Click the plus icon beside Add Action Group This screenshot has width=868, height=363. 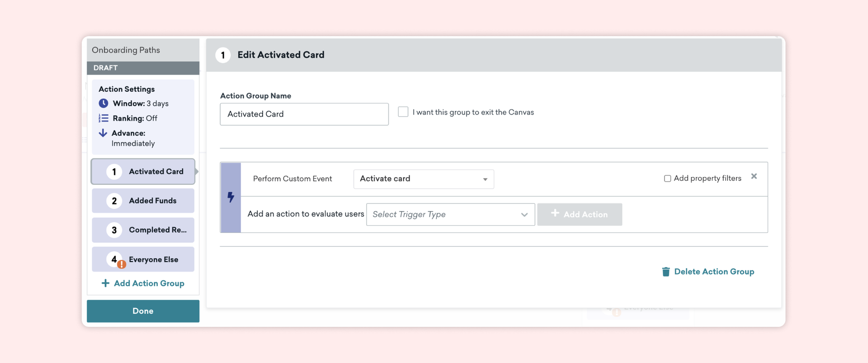[105, 283]
